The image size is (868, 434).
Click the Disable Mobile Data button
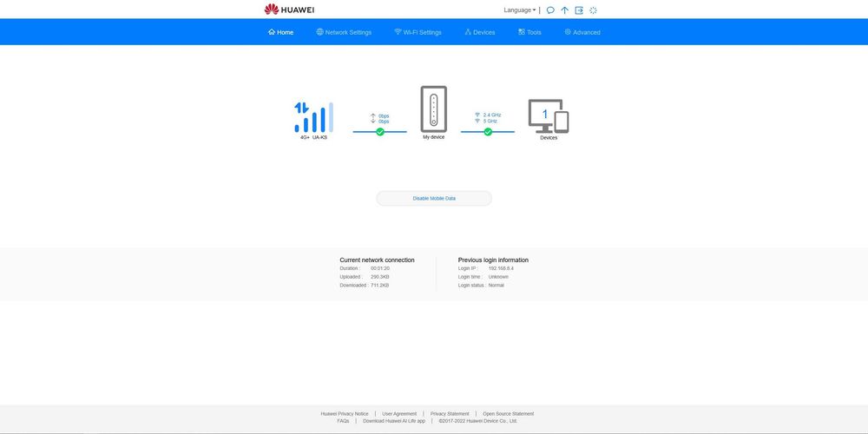tap(434, 198)
